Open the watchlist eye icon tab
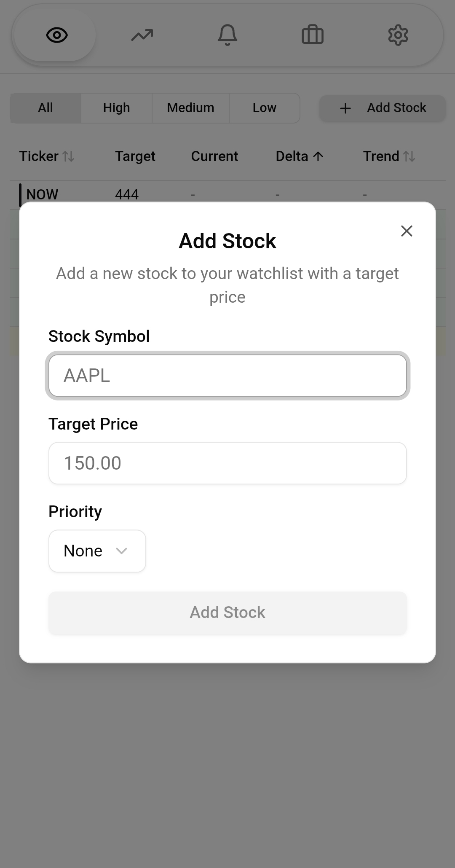455x868 pixels. tap(57, 35)
